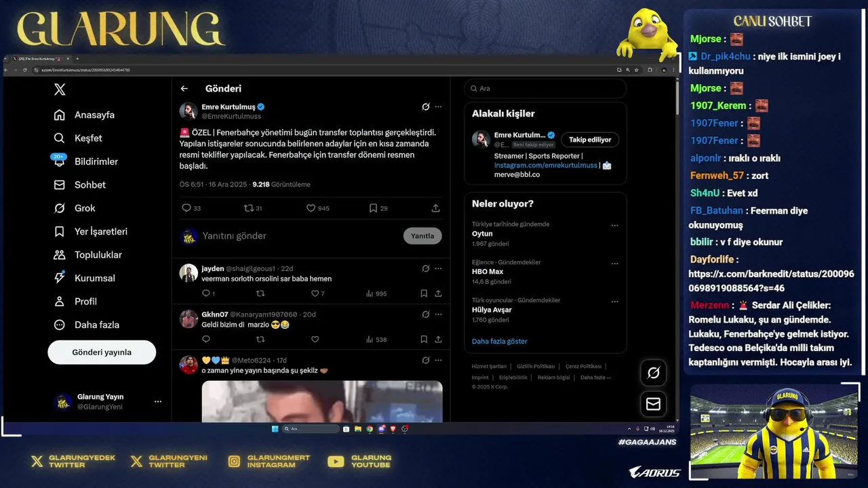This screenshot has height=488, width=868.
Task: Expand system tray hidden icons chevron
Action: coord(629,429)
